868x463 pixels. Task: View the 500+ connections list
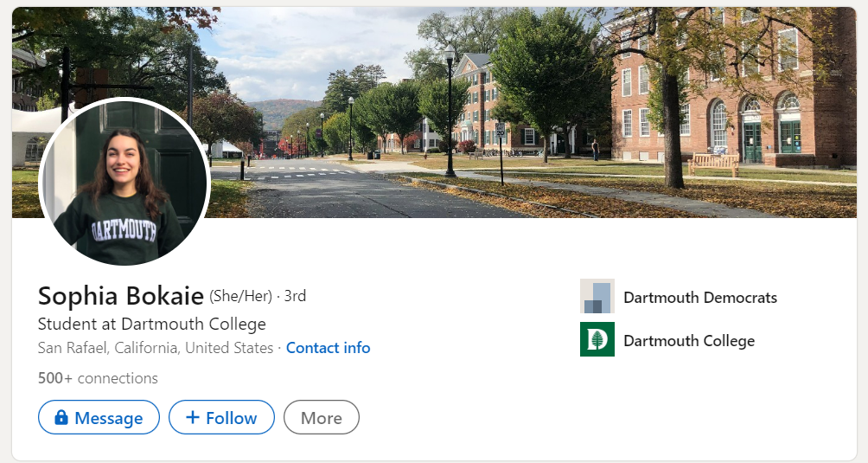[x=98, y=378]
